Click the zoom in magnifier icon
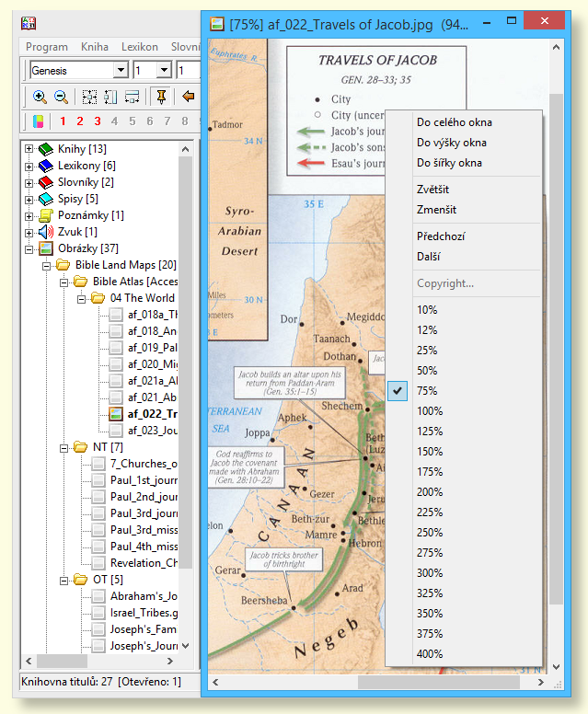The width and height of the screenshot is (588, 714). tap(40, 97)
